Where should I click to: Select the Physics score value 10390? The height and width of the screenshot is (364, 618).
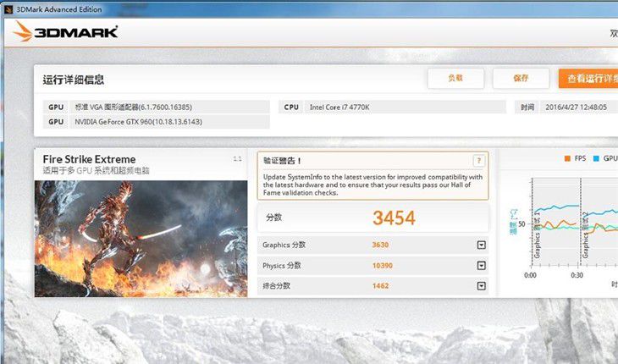point(383,266)
